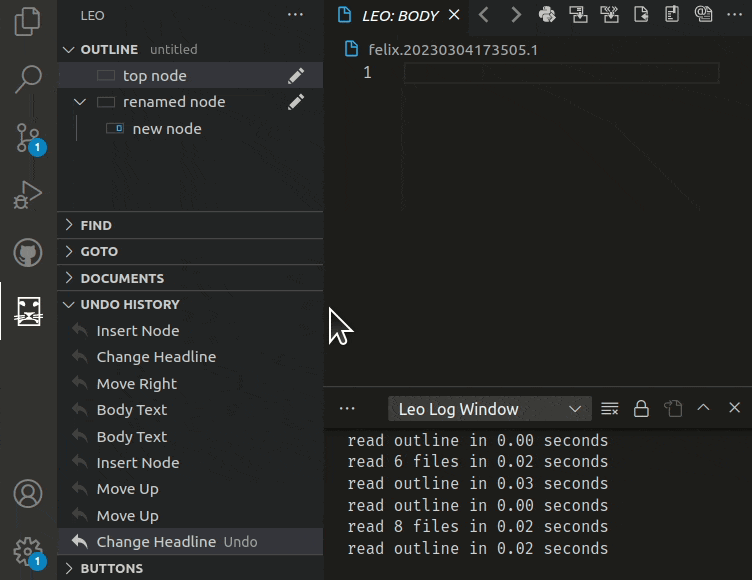Image resolution: width=752 pixels, height=580 pixels.
Task: Open the Leo Log Window output dropdown
Action: (x=490, y=409)
